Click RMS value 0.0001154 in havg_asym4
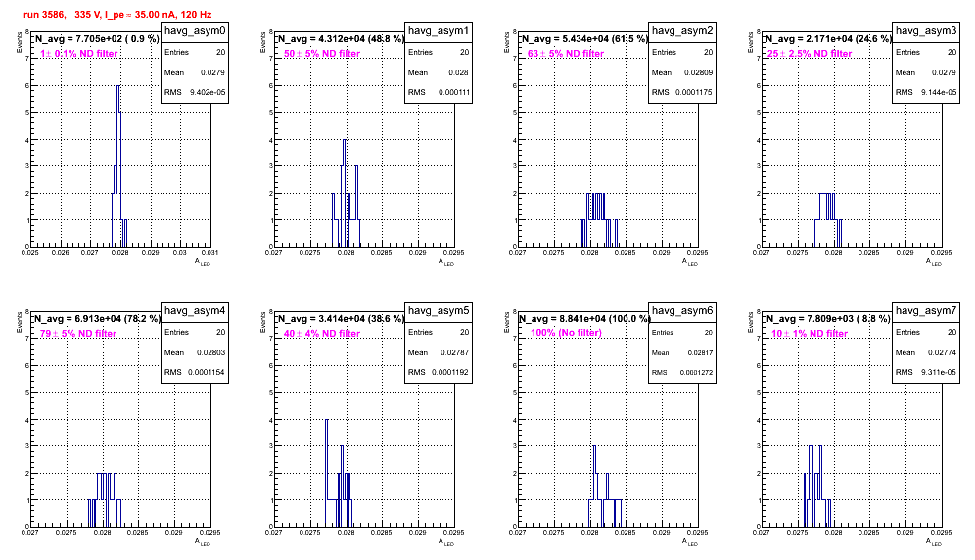The height and width of the screenshot is (560, 975). pyautogui.click(x=207, y=373)
